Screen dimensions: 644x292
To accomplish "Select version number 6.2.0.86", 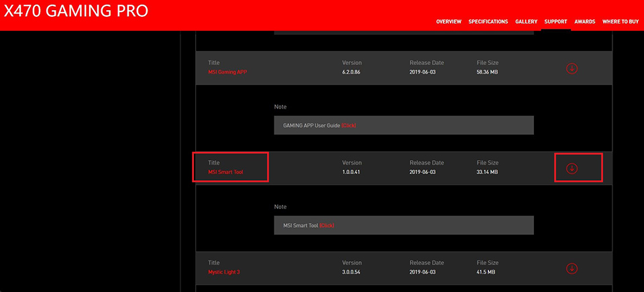I will [352, 72].
